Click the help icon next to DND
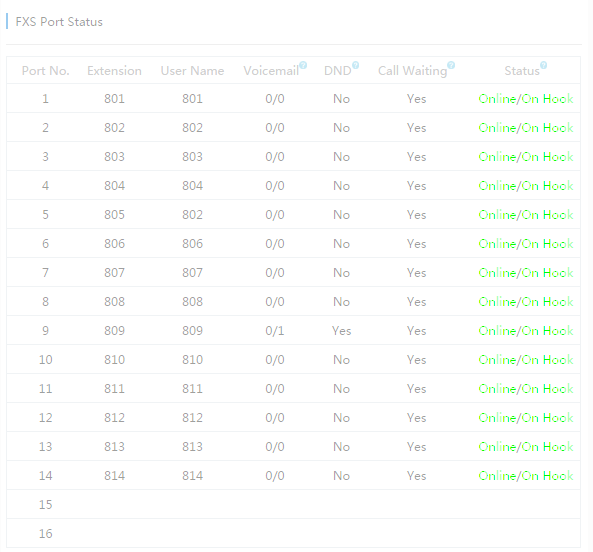This screenshot has width=593, height=552. coord(355,65)
